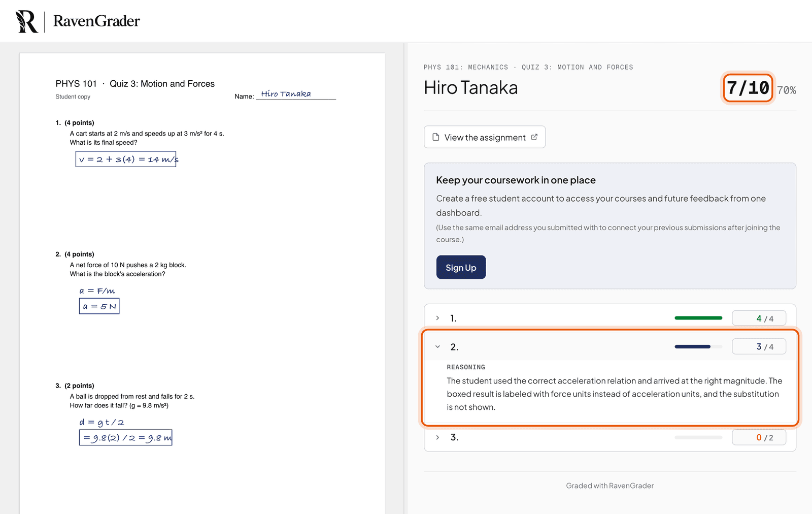Click the Graded with RavenGrader footer text
The height and width of the screenshot is (514, 812).
(610, 486)
